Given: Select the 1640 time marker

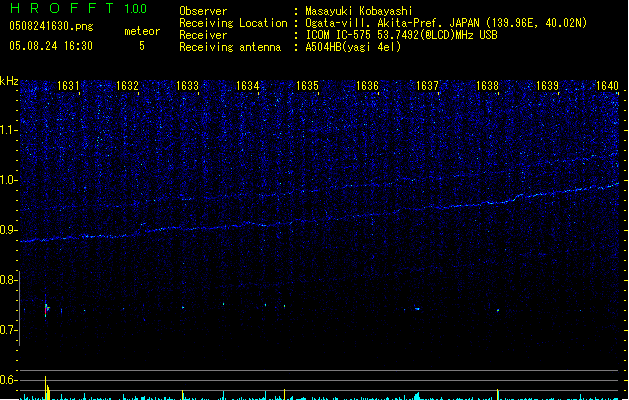Looking at the screenshot, I should (x=608, y=87).
